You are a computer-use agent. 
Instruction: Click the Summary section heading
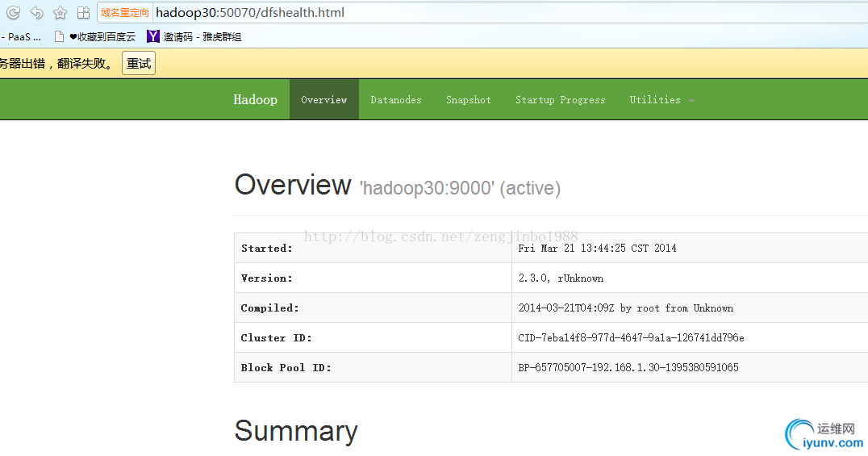(x=296, y=431)
